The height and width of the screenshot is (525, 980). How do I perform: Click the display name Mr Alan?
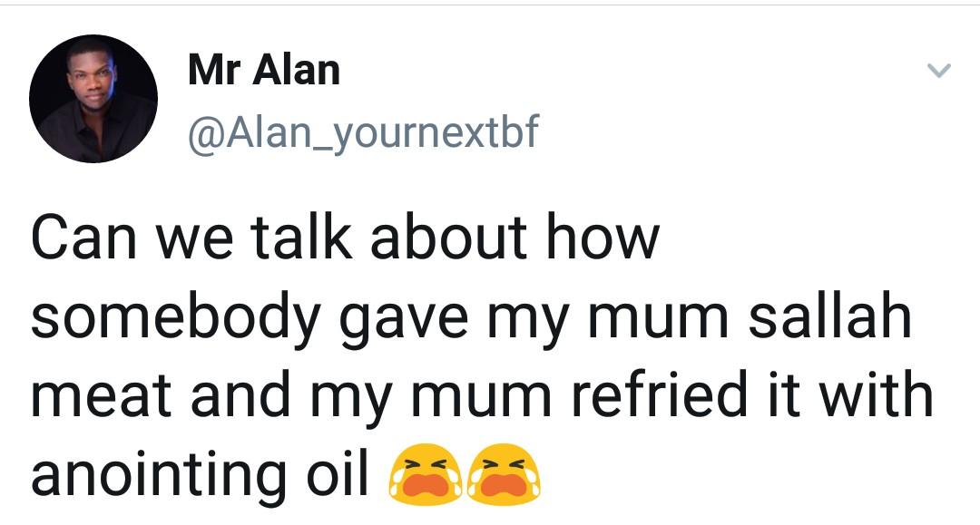(264, 69)
